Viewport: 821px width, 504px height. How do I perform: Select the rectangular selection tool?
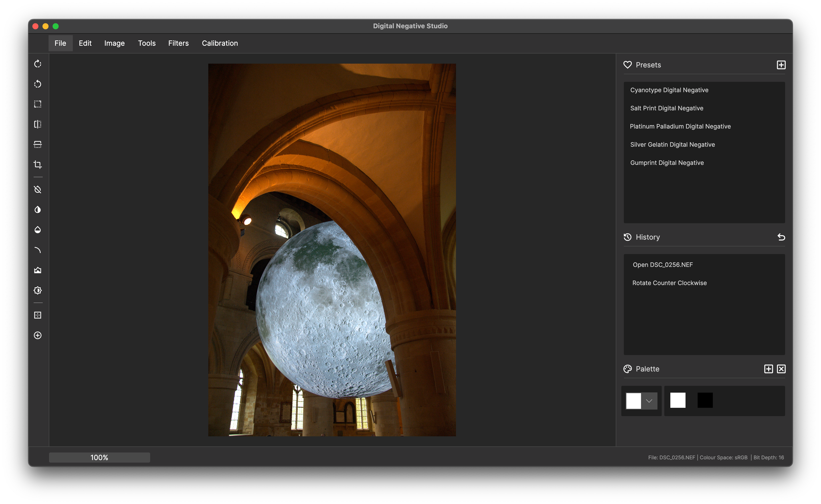tap(38, 104)
